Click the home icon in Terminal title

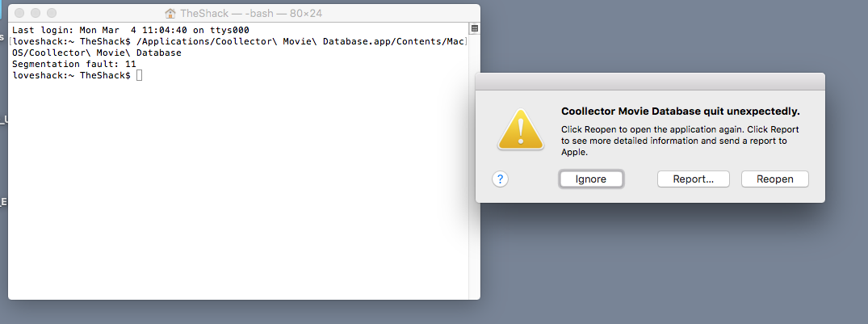(170, 13)
